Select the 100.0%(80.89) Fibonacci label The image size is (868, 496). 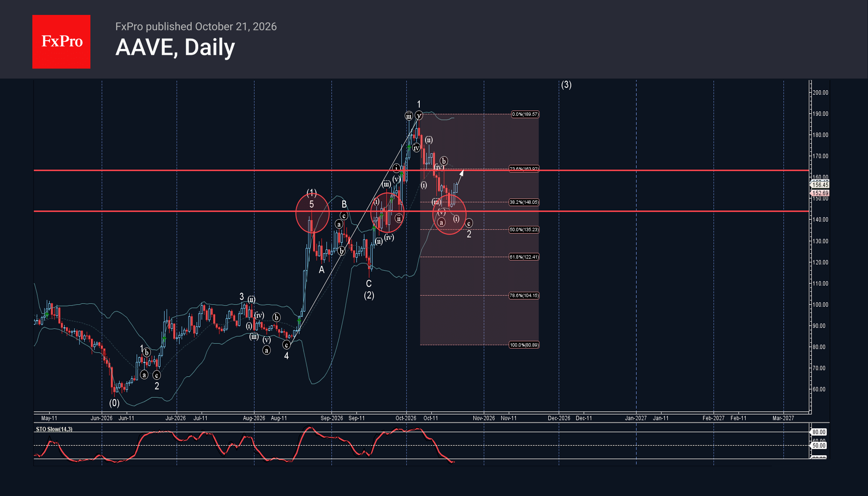(x=524, y=345)
